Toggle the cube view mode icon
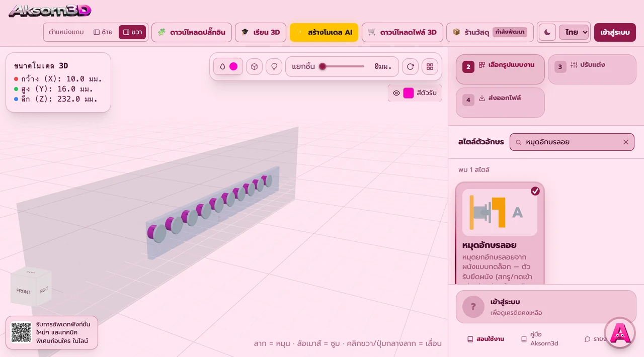This screenshot has height=357, width=644. click(x=254, y=66)
